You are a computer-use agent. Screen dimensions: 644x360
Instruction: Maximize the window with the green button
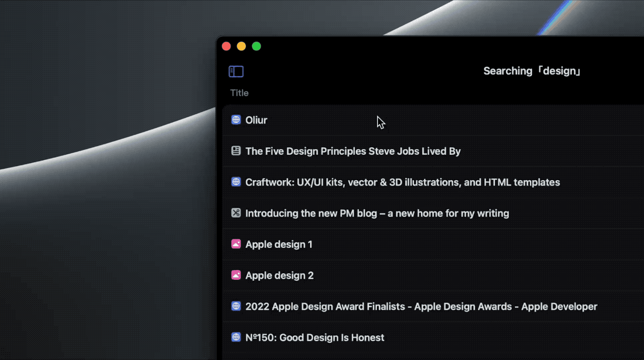[x=256, y=46]
